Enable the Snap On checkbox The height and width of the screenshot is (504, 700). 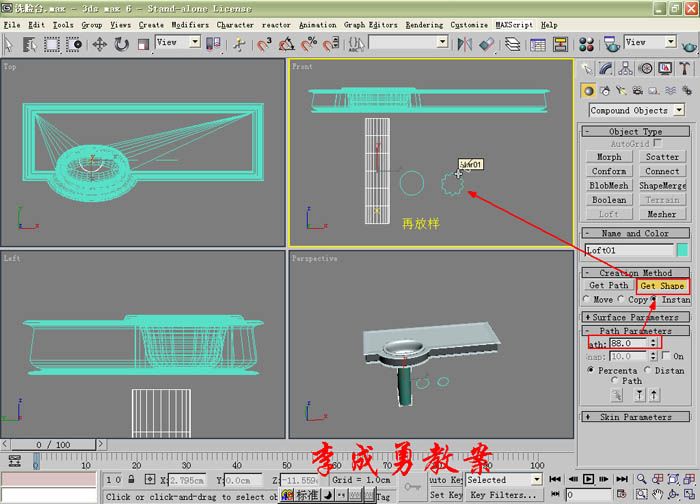666,355
